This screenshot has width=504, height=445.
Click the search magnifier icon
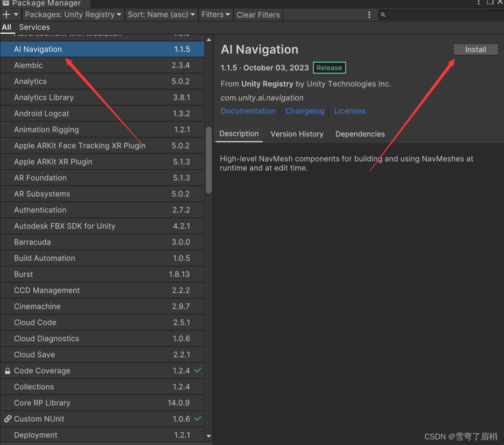tap(383, 14)
